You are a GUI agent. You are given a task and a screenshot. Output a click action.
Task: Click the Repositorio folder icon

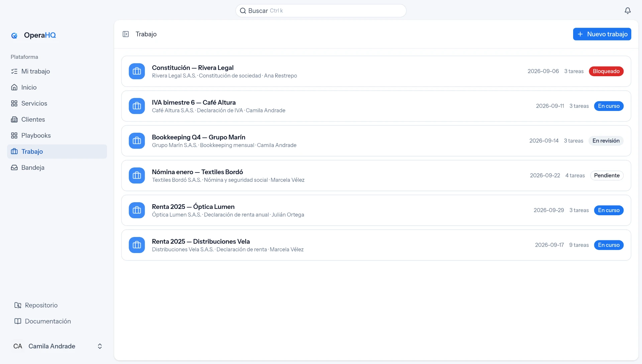pos(18,305)
